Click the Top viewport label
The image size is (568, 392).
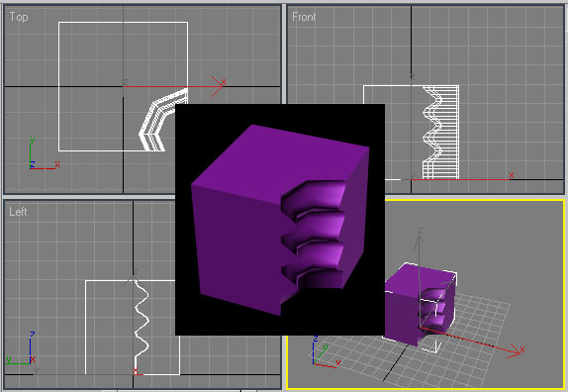tap(19, 17)
